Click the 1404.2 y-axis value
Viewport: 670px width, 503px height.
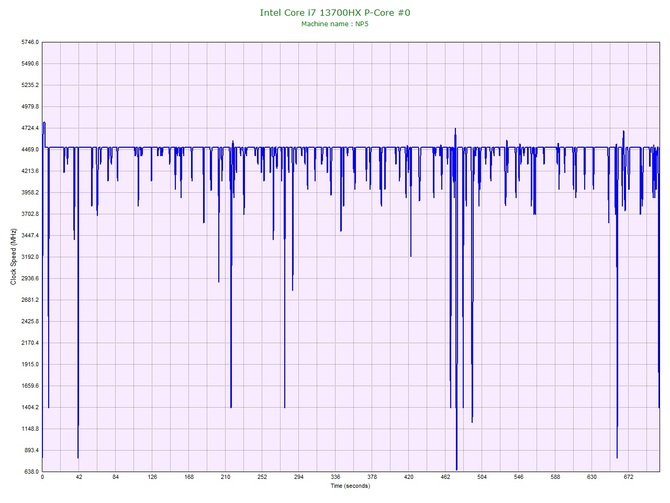[x=30, y=407]
